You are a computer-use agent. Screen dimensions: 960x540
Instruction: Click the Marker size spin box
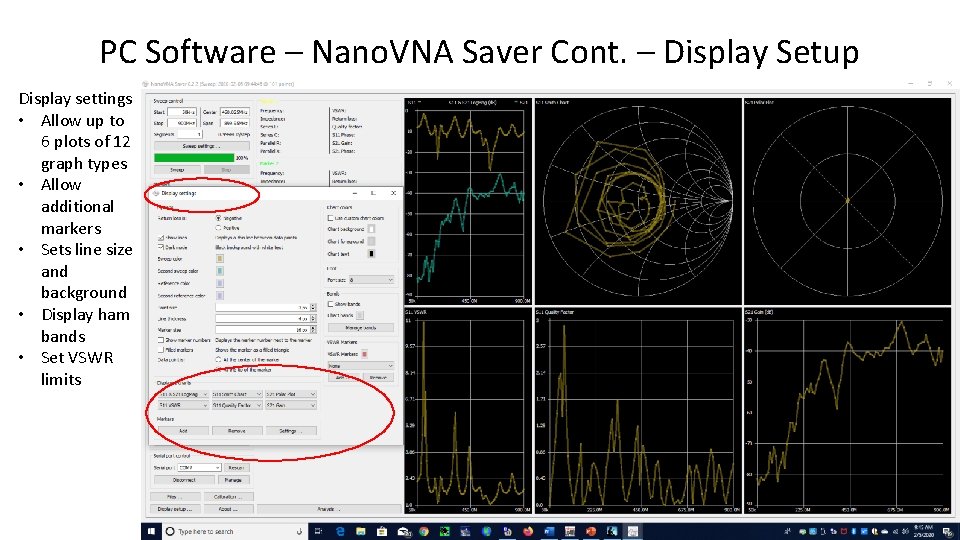point(266,329)
